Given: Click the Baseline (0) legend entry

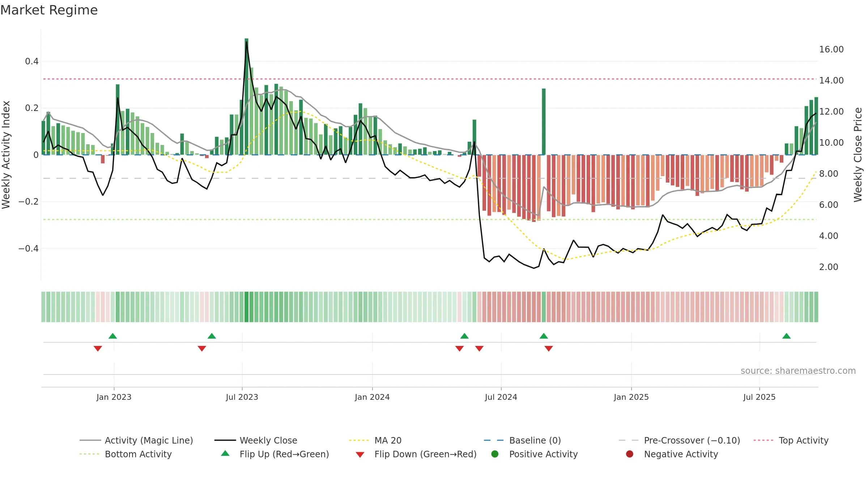Looking at the screenshot, I should [x=522, y=440].
